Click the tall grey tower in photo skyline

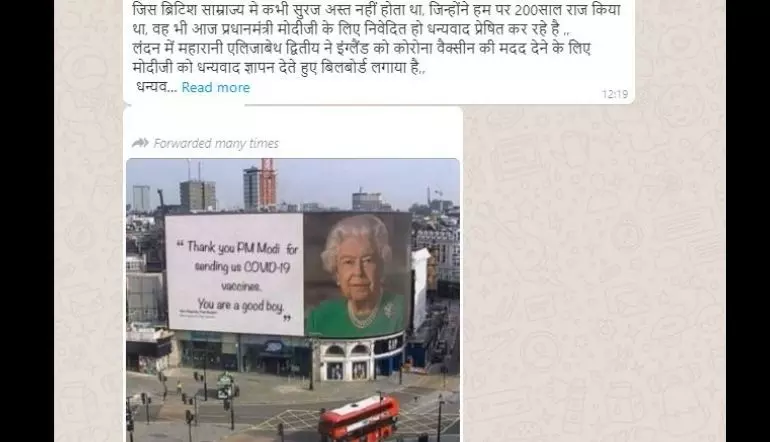pos(197,195)
